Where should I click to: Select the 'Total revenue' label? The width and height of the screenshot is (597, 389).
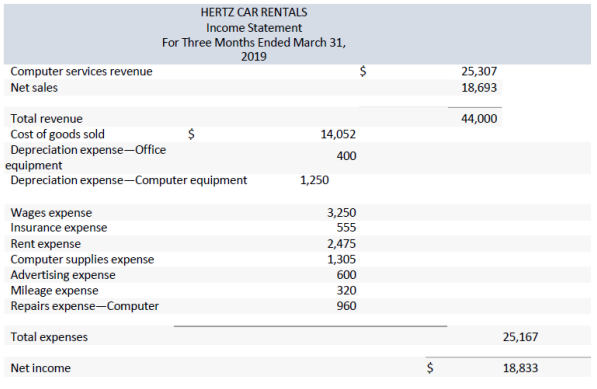tap(46, 118)
